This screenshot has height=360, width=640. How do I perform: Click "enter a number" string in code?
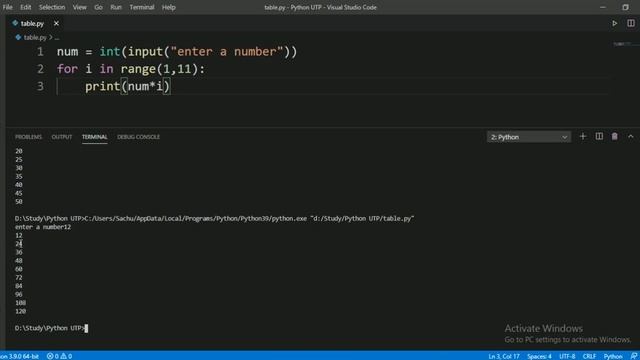tap(227, 52)
